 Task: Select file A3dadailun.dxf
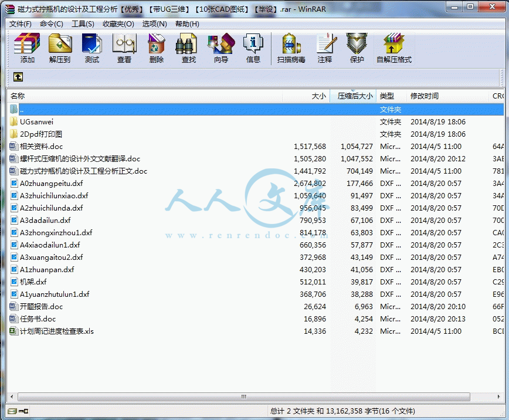pos(45,220)
